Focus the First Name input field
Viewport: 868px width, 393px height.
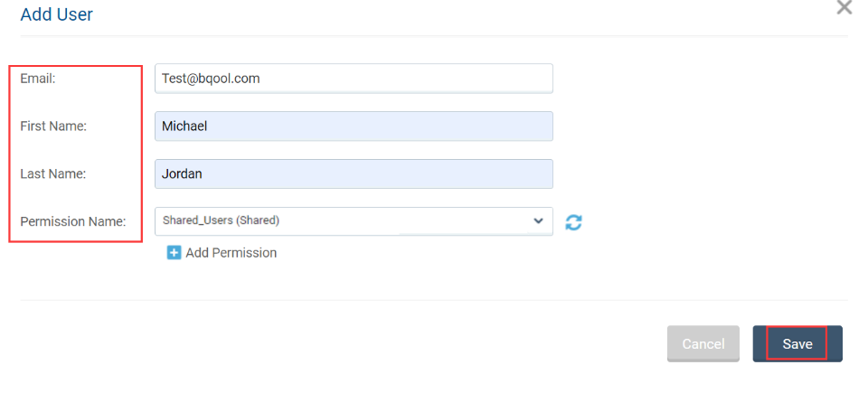(354, 126)
